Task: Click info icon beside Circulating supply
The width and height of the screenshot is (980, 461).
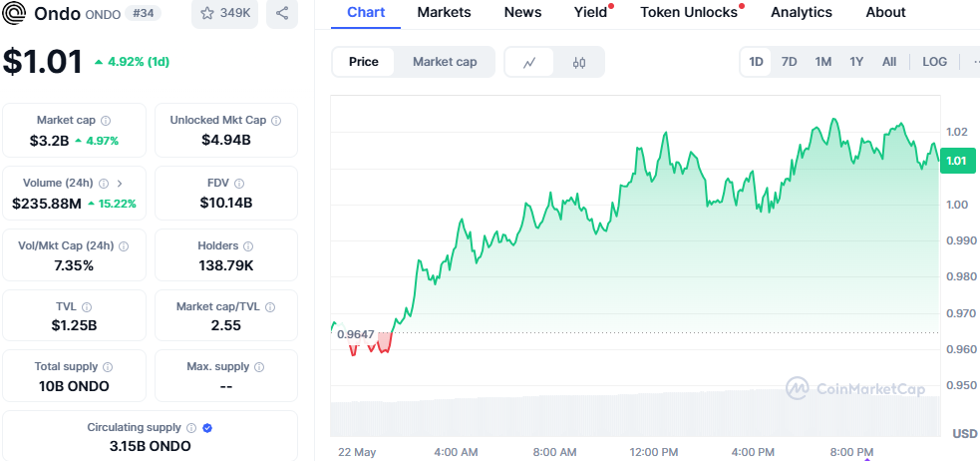Action: [x=191, y=428]
